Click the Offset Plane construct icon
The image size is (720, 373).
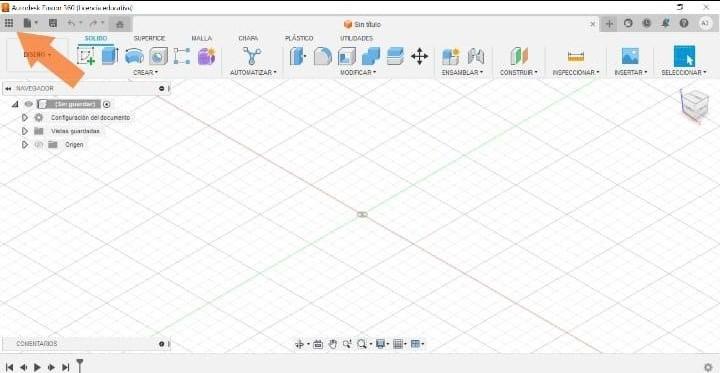519,56
